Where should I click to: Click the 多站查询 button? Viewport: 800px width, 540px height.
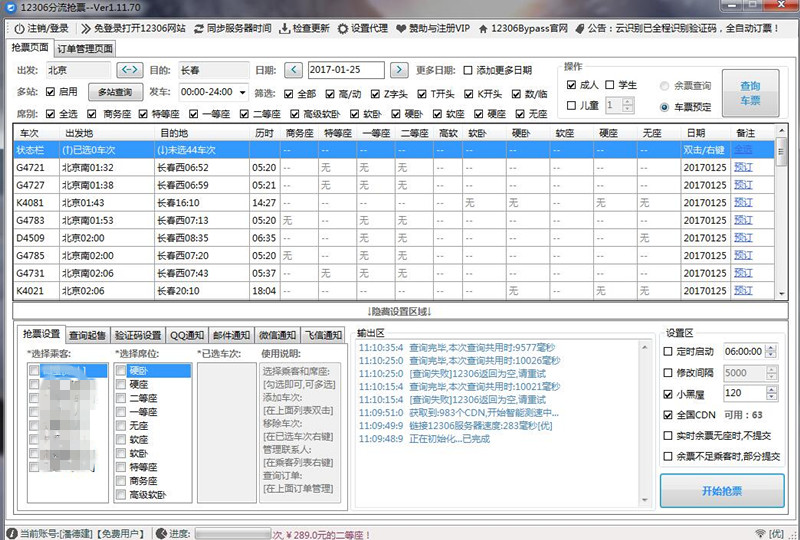[115, 92]
